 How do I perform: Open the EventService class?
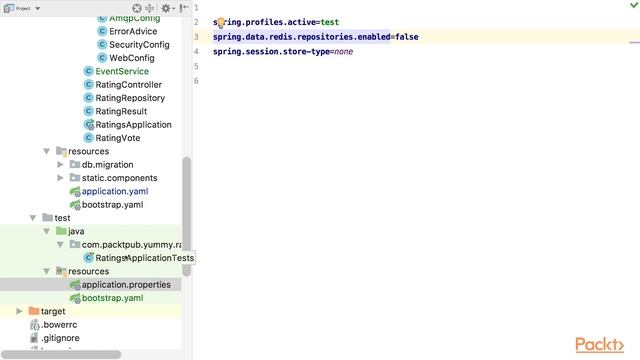[122, 71]
